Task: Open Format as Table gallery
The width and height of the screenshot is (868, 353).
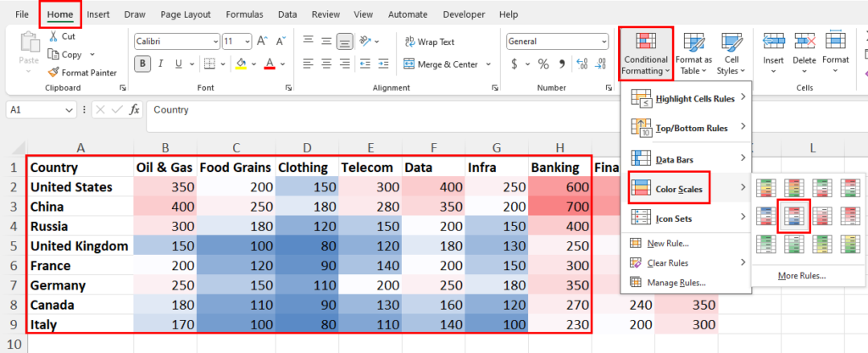Action: (693, 53)
